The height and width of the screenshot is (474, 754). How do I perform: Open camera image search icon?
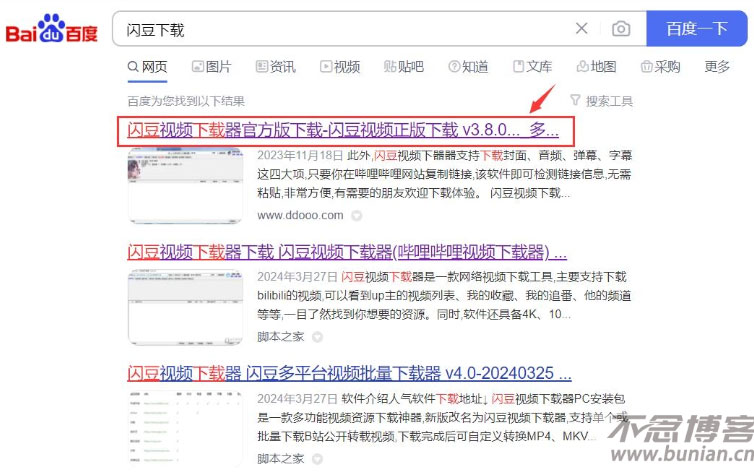(621, 29)
